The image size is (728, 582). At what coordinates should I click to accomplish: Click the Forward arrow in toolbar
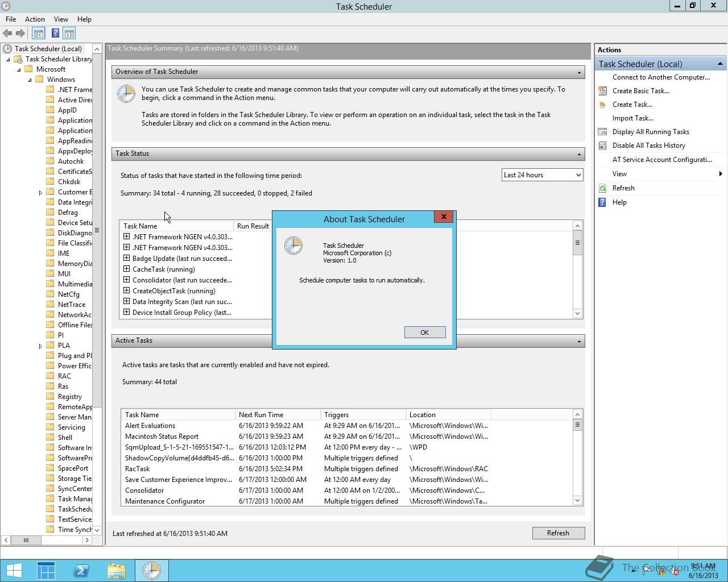(20, 34)
